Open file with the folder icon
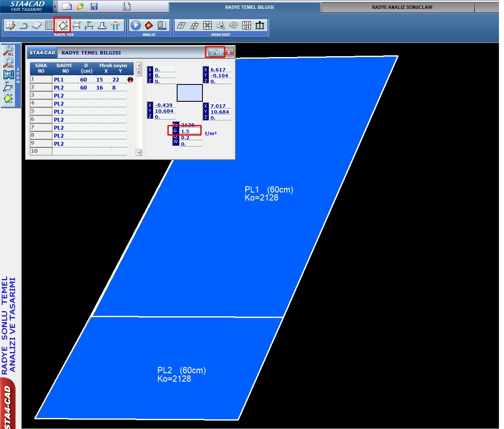This screenshot has height=429, width=504. click(81, 6)
